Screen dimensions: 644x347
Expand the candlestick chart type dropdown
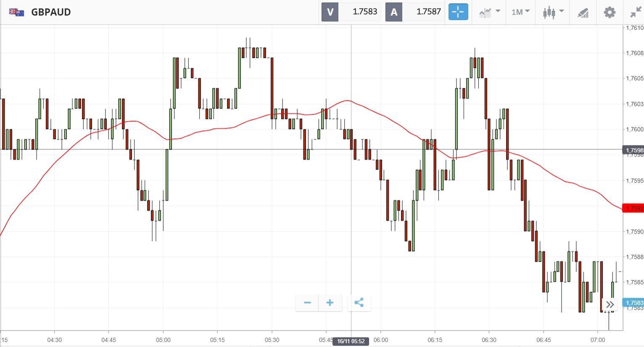tap(553, 12)
